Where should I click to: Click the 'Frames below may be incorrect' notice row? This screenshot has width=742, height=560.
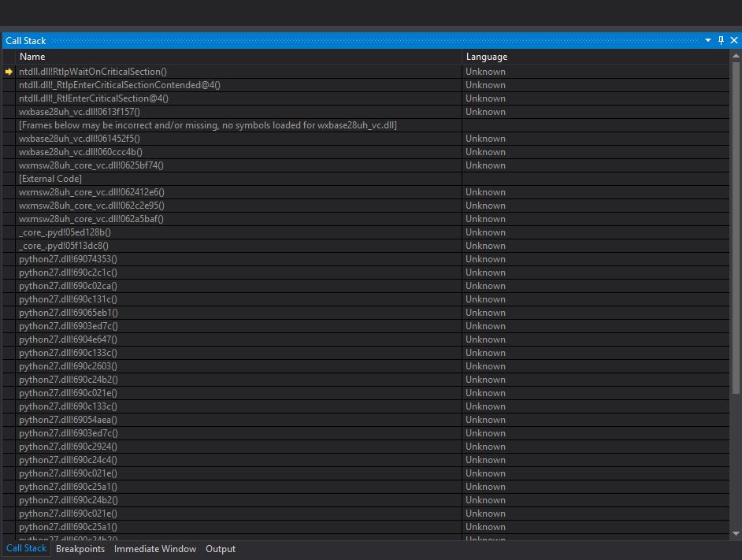(x=208, y=125)
